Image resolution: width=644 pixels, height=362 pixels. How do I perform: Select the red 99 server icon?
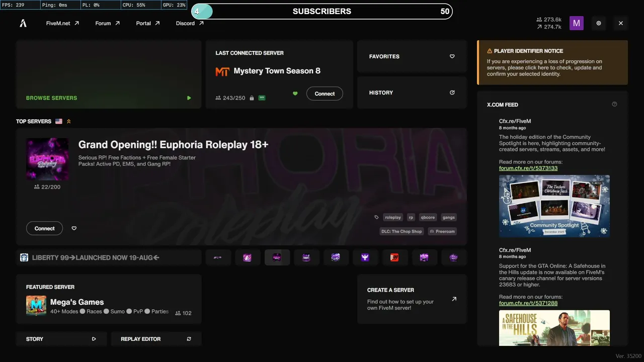coord(394,257)
